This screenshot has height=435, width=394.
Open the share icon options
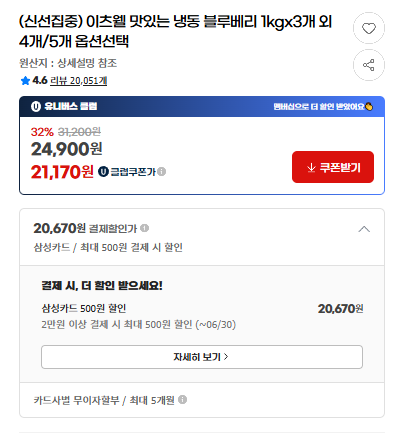coord(369,65)
